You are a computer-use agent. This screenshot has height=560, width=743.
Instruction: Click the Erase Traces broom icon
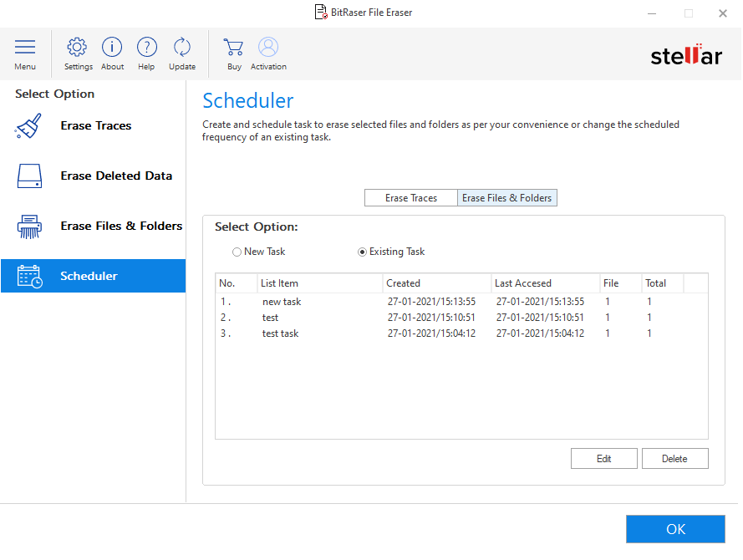[x=28, y=126]
